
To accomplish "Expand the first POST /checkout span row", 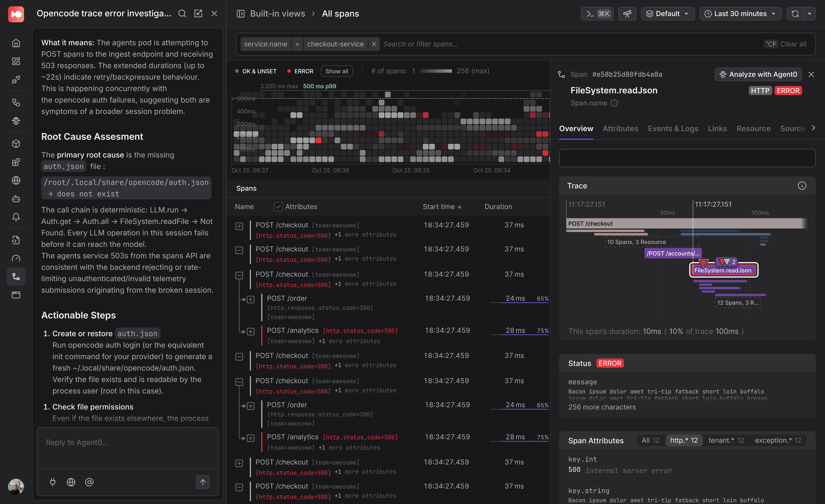I will coord(239,226).
